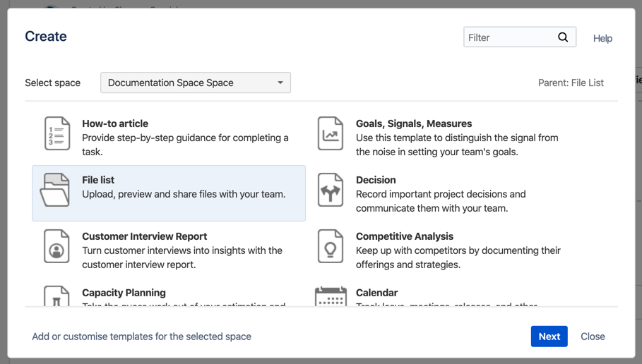The width and height of the screenshot is (642, 364).
Task: Expand Documentation Space Space dropdown arrow
Action: coord(280,83)
